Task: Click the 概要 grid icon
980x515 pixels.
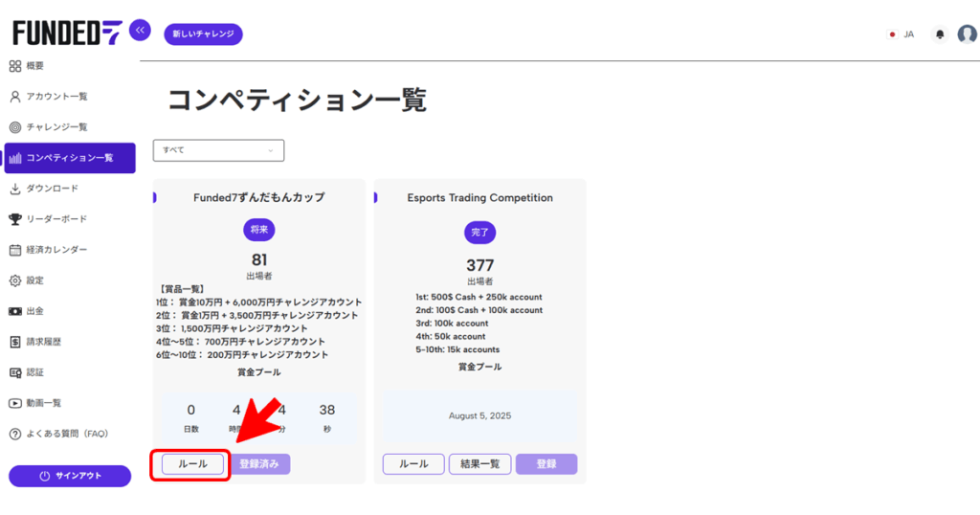Action: click(15, 66)
